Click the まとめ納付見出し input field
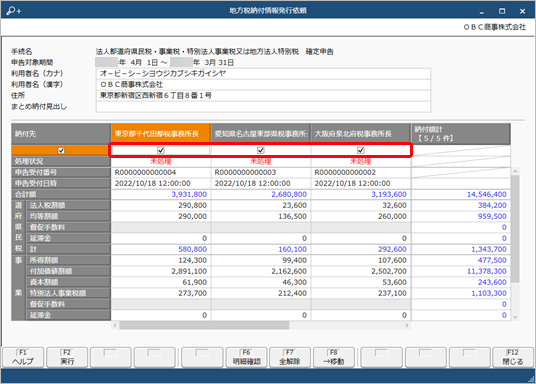The width and height of the screenshot is (536, 384). point(263,107)
